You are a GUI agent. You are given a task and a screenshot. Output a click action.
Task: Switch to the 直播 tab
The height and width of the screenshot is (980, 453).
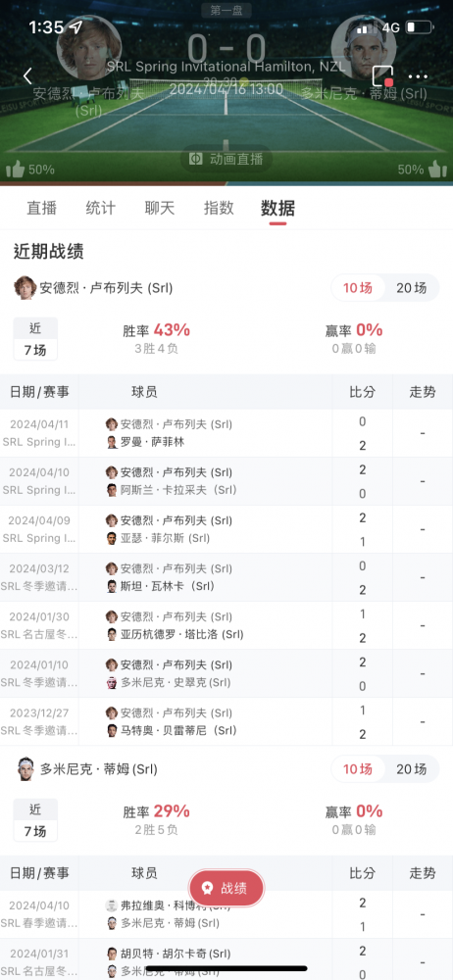(x=41, y=208)
